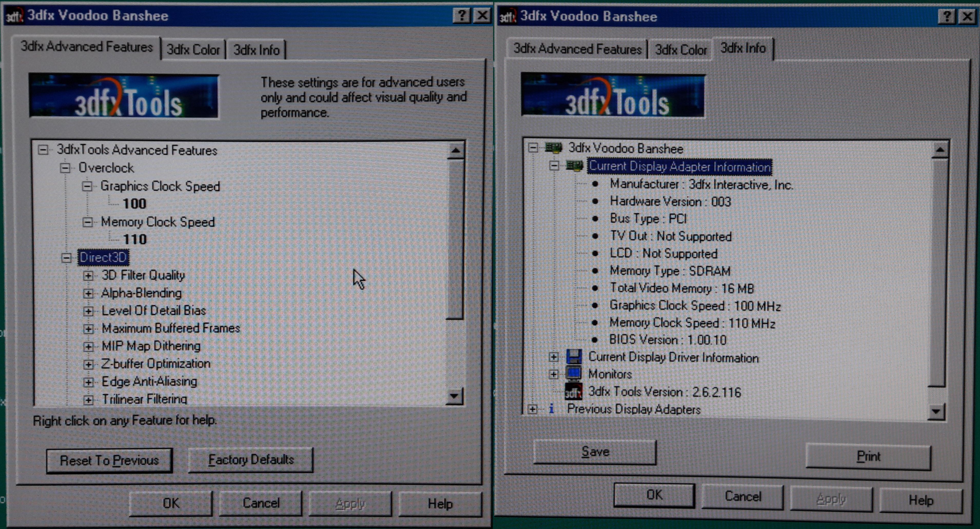Expand the Monitors node

click(554, 374)
